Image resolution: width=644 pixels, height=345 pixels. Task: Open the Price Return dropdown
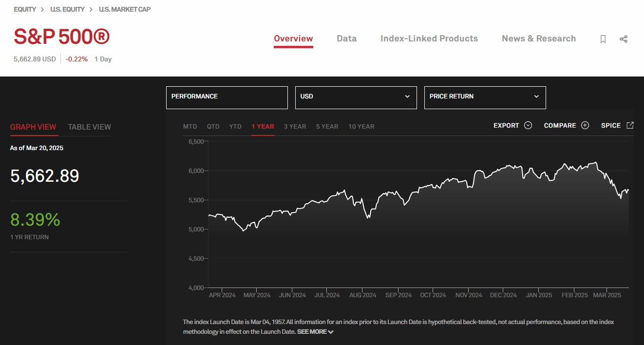pyautogui.click(x=485, y=97)
